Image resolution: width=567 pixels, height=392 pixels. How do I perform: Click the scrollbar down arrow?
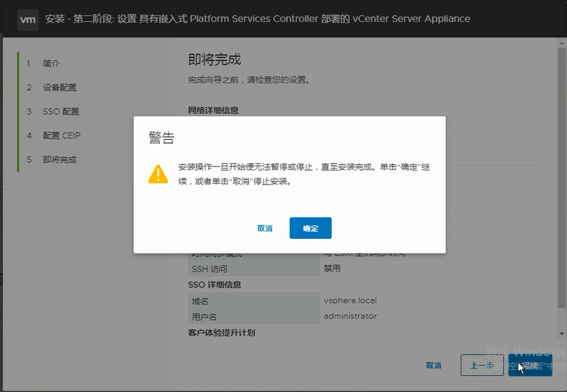click(562, 334)
